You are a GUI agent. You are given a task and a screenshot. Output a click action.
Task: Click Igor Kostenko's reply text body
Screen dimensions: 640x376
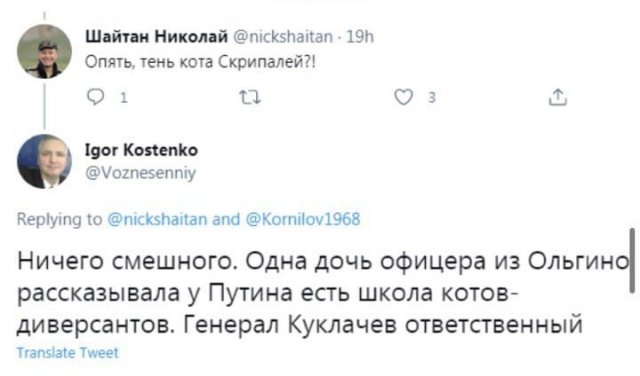322,293
